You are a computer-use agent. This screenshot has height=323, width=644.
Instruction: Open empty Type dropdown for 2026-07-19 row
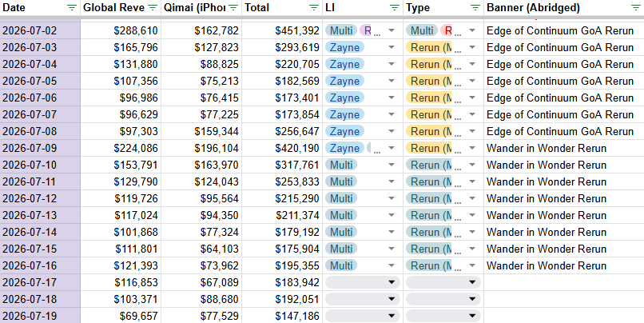pyautogui.click(x=443, y=316)
